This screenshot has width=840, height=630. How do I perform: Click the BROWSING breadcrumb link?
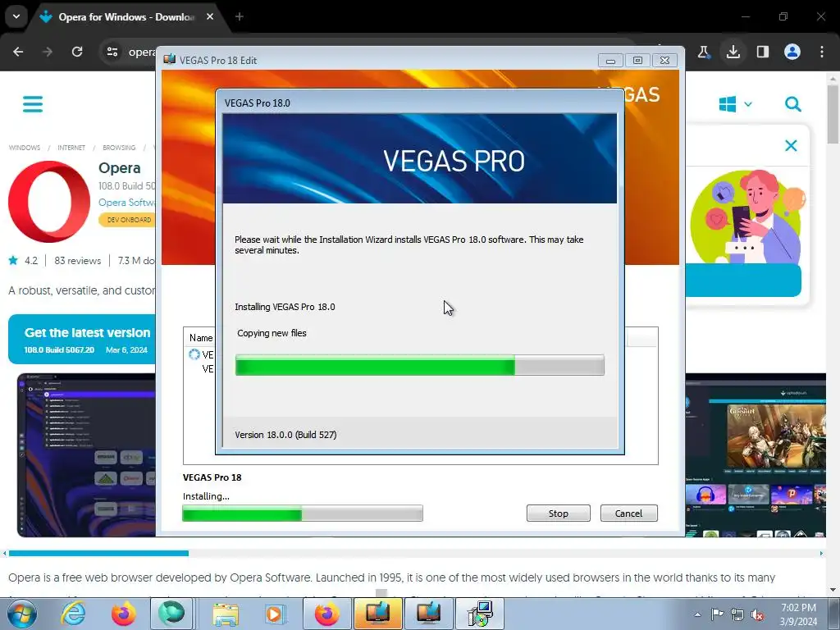[119, 148]
